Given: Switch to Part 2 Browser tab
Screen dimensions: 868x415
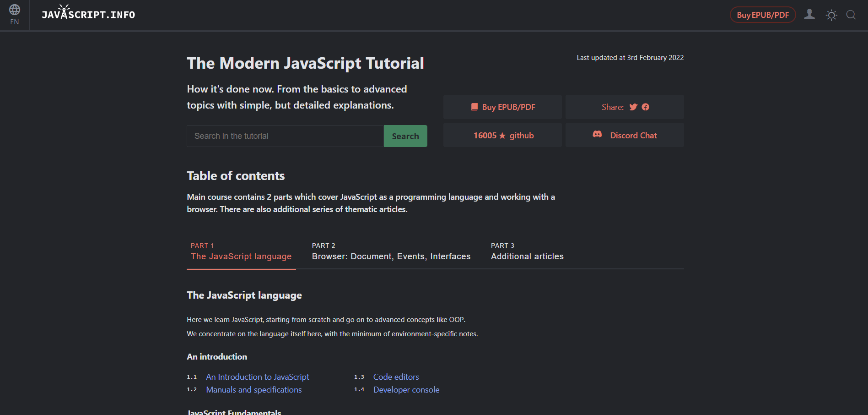Looking at the screenshot, I should click(391, 251).
